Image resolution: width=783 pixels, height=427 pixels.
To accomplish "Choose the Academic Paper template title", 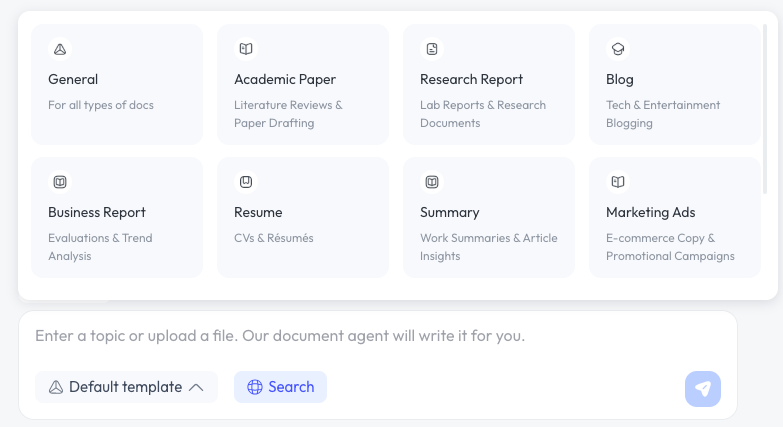I will 285,79.
